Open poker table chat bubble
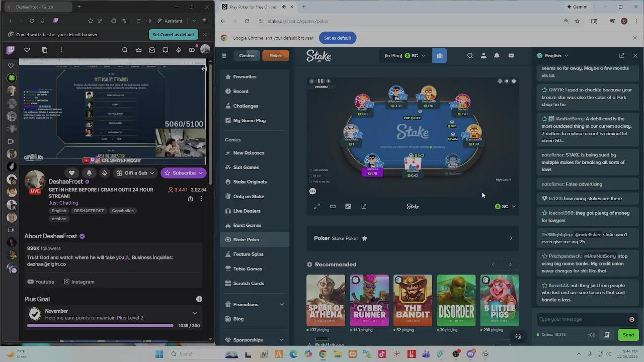644x362 pixels. pyautogui.click(x=312, y=191)
